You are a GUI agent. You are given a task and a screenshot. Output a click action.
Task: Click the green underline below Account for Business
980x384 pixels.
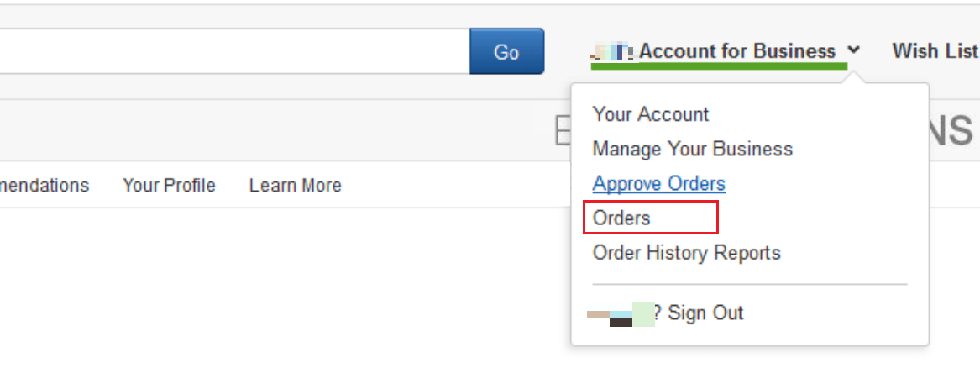(719, 66)
